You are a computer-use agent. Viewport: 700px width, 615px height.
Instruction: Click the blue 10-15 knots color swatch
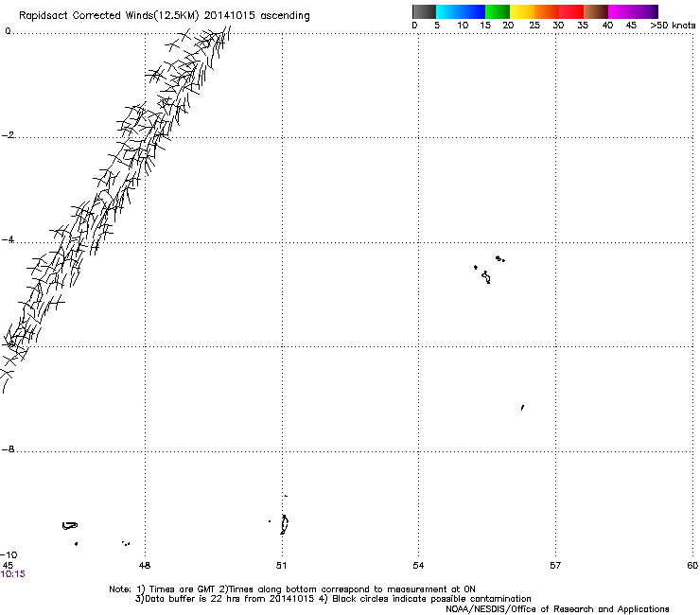click(x=473, y=11)
